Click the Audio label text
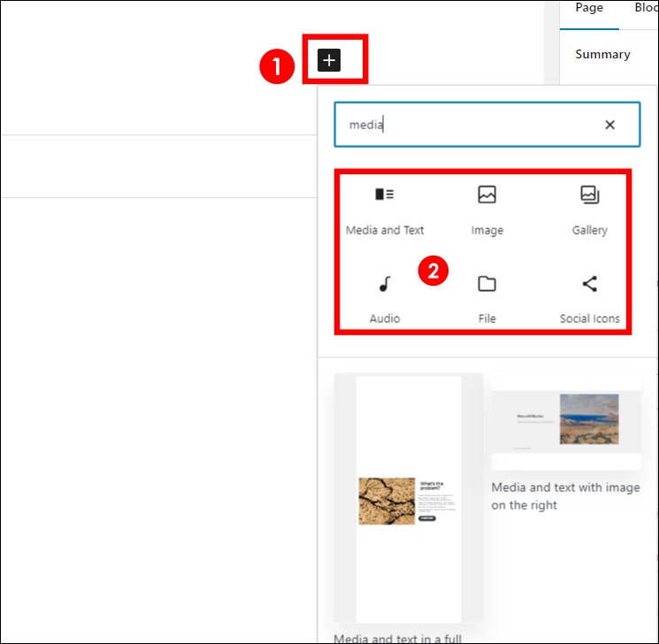659x644 pixels. [x=385, y=318]
